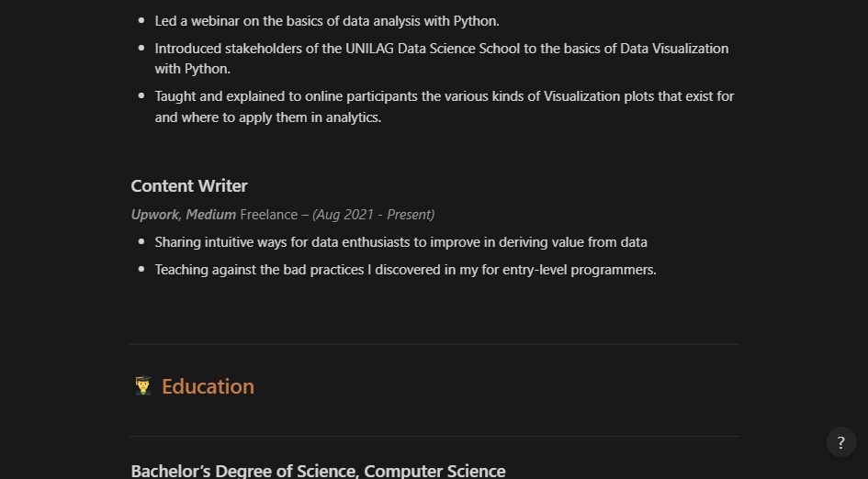Click the "Led a webinar" bullet text
Image resolution: width=868 pixels, height=479 pixels.
(327, 21)
